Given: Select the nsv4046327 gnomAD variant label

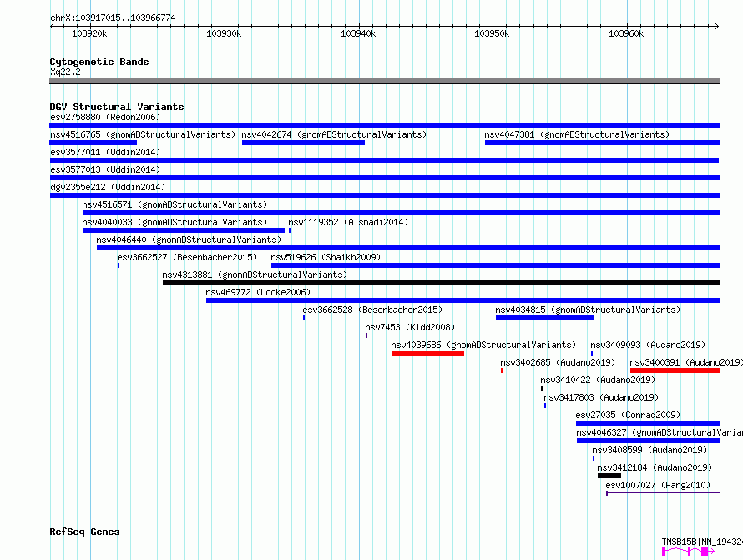Looking at the screenshot, I should [x=660, y=432].
